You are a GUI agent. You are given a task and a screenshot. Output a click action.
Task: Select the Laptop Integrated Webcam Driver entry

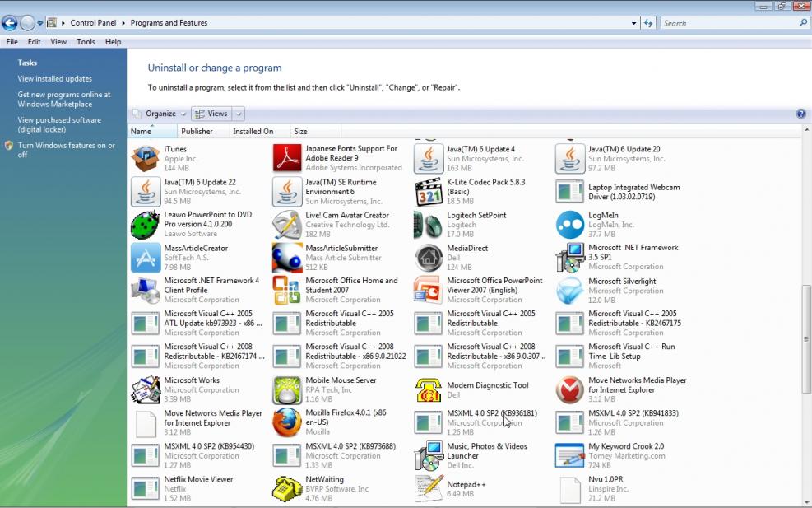pyautogui.click(x=620, y=192)
